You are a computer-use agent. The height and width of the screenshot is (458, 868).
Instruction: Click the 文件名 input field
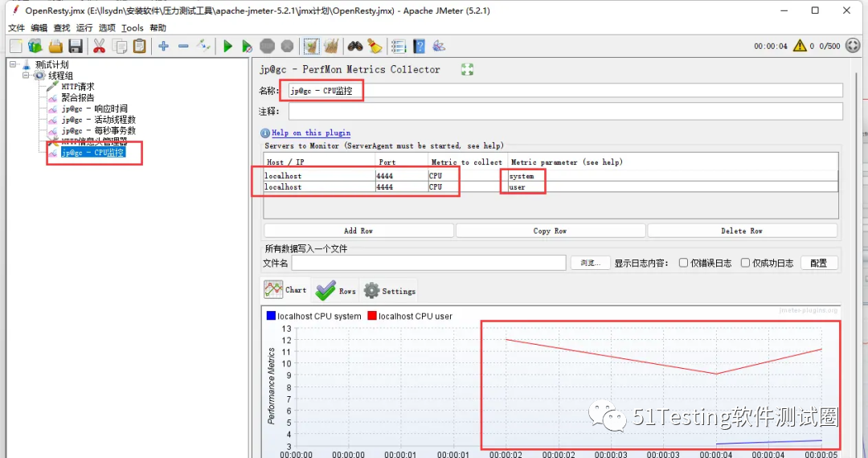(428, 263)
